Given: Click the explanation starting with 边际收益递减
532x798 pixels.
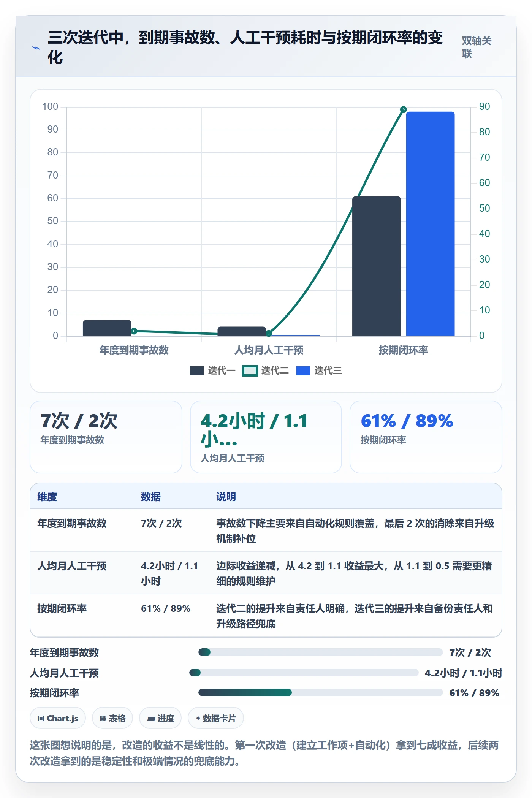Looking at the screenshot, I should tap(354, 573).
